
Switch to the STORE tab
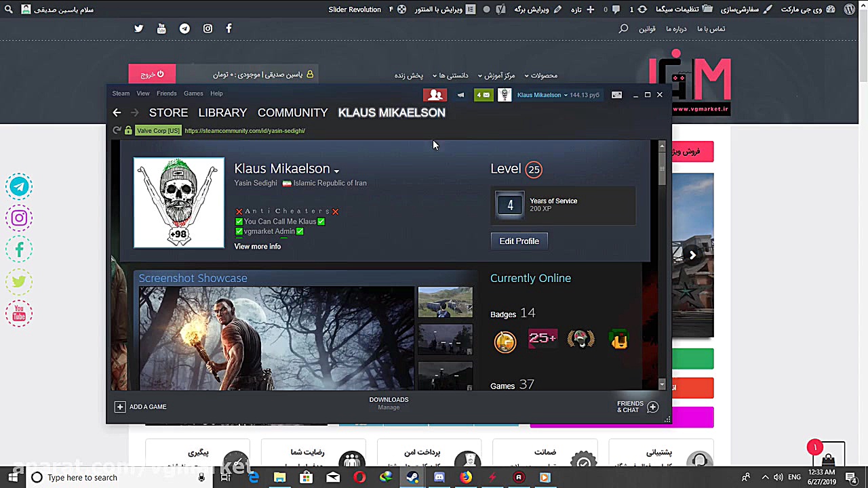(168, 113)
